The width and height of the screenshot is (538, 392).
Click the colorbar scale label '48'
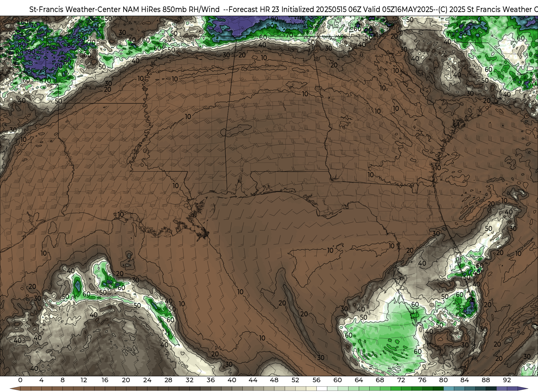(x=274, y=380)
